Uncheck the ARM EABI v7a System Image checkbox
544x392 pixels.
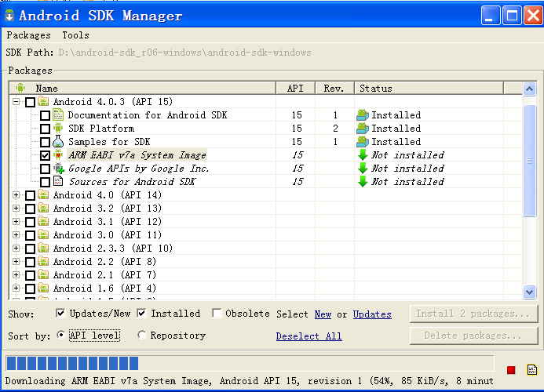tap(45, 155)
